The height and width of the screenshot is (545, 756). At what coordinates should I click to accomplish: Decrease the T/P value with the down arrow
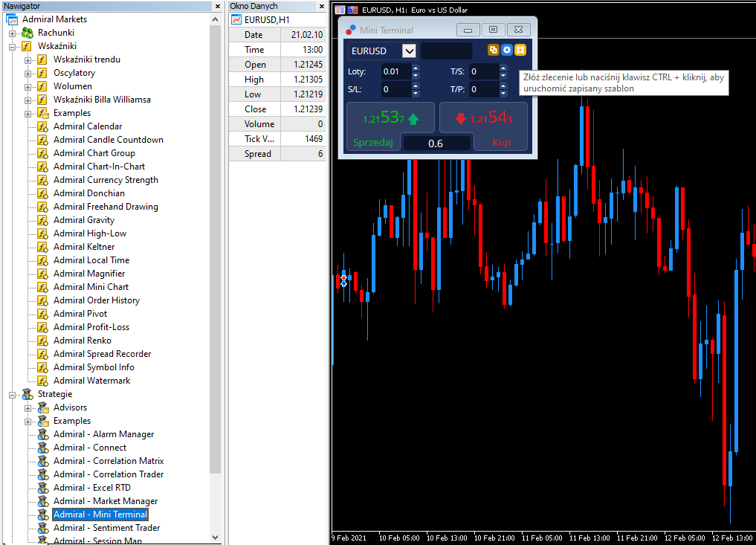tap(503, 93)
